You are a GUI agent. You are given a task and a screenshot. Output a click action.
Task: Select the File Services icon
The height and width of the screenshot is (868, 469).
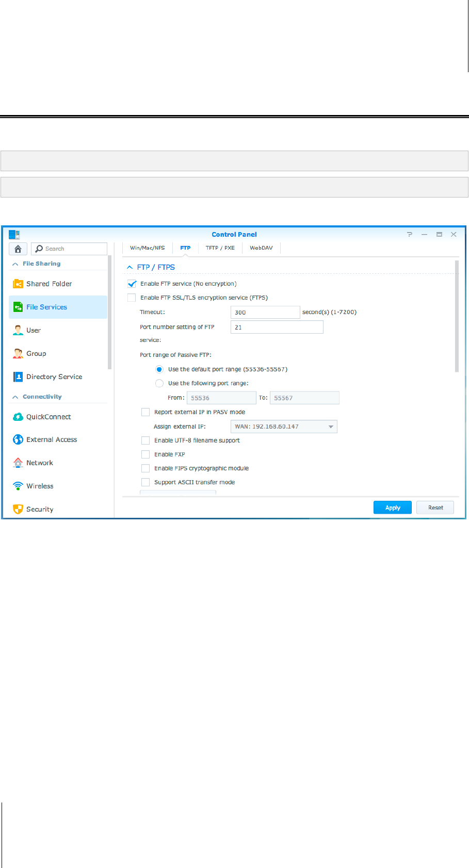pos(18,307)
